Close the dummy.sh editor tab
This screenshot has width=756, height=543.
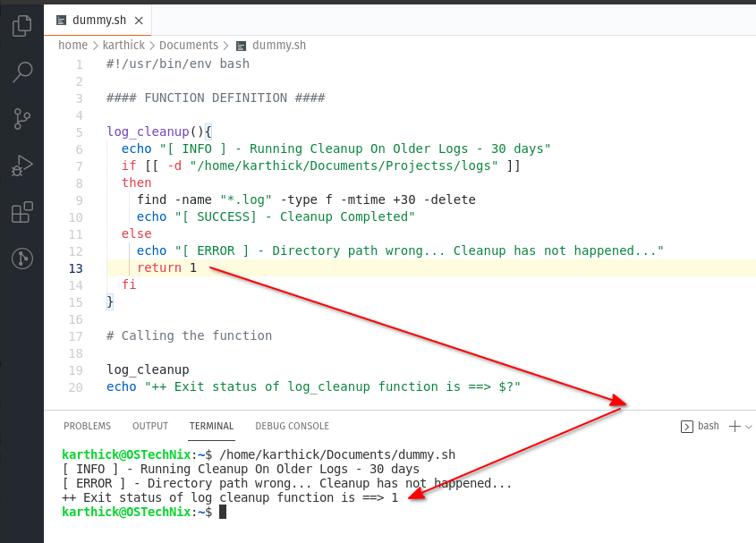(139, 21)
